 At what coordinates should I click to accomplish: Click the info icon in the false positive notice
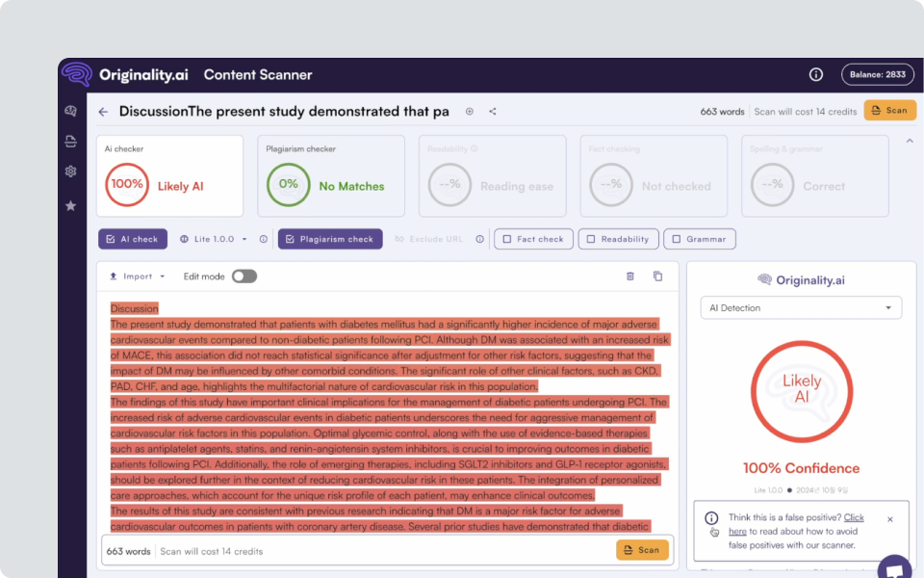point(711,518)
